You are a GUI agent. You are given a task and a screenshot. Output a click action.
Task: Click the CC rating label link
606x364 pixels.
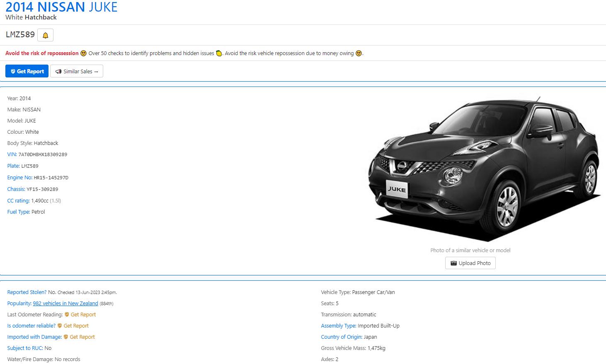(x=18, y=201)
